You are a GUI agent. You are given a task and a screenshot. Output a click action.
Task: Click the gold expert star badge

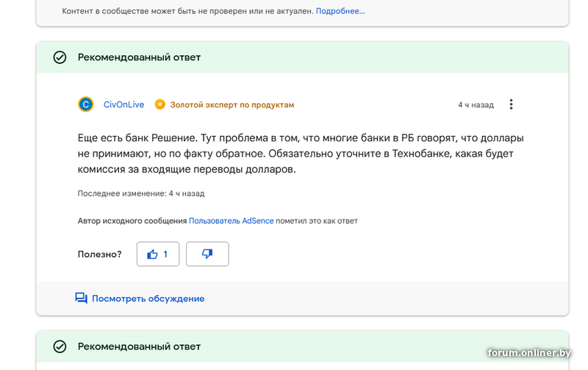click(x=159, y=104)
